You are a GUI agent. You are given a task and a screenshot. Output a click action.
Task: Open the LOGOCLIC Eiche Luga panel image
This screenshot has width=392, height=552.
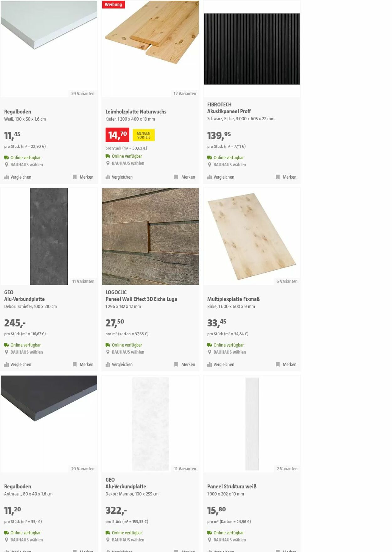[150, 236]
